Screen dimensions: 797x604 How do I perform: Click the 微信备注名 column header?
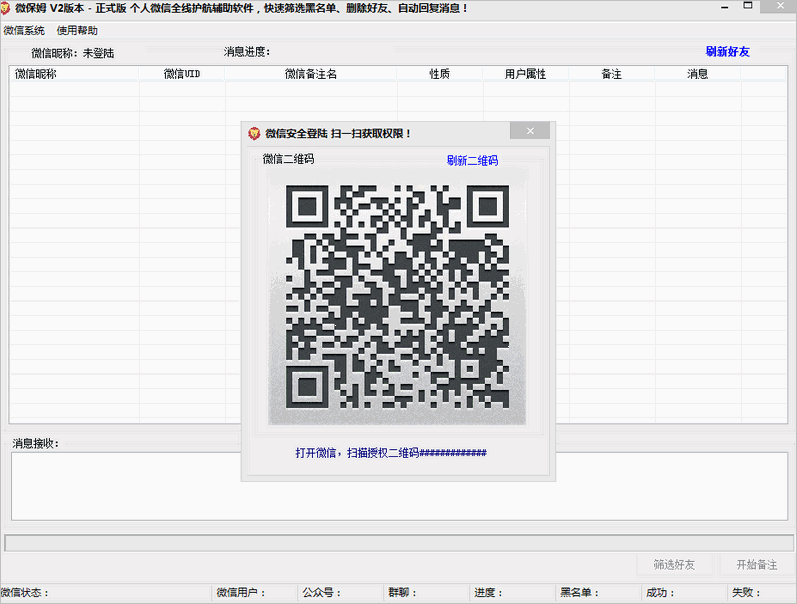(x=311, y=74)
